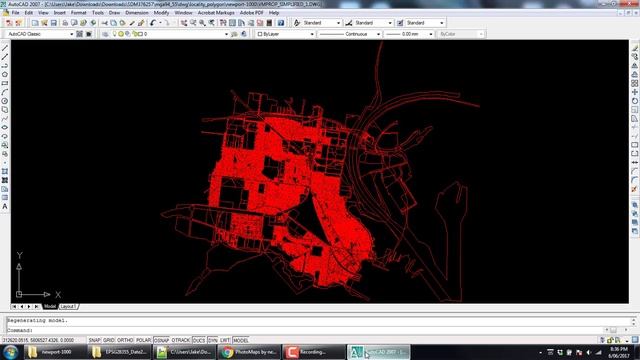The width and height of the screenshot is (640, 360).
Task: Open the Acrobat Markups menu
Action: [x=216, y=13]
